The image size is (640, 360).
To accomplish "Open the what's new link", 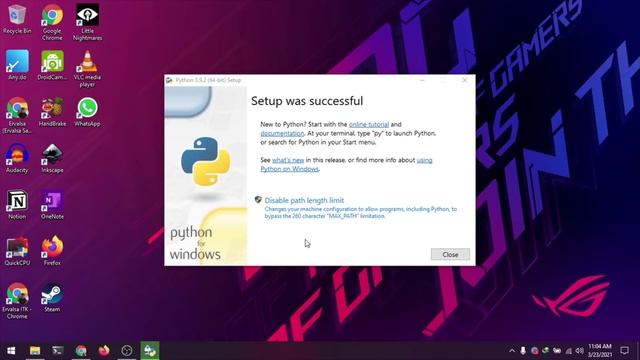I will click(288, 160).
